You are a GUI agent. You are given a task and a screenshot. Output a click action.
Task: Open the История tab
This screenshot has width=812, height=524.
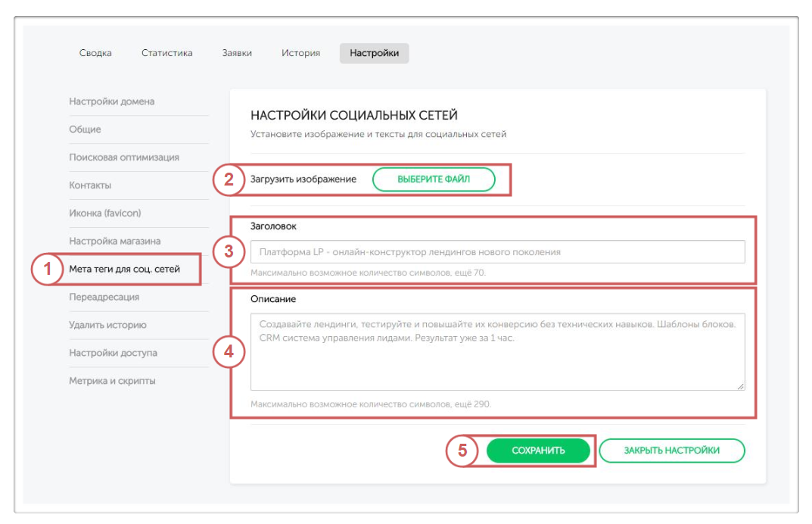300,53
